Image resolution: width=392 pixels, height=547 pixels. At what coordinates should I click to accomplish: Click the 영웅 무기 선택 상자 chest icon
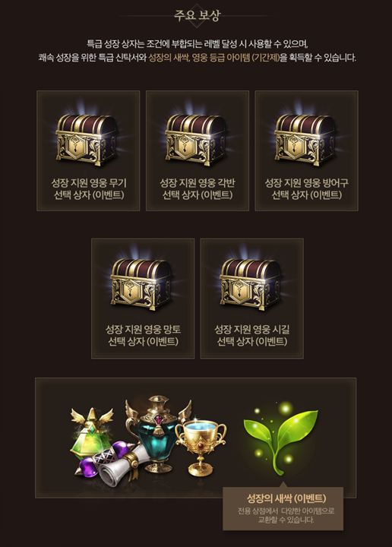click(x=87, y=140)
